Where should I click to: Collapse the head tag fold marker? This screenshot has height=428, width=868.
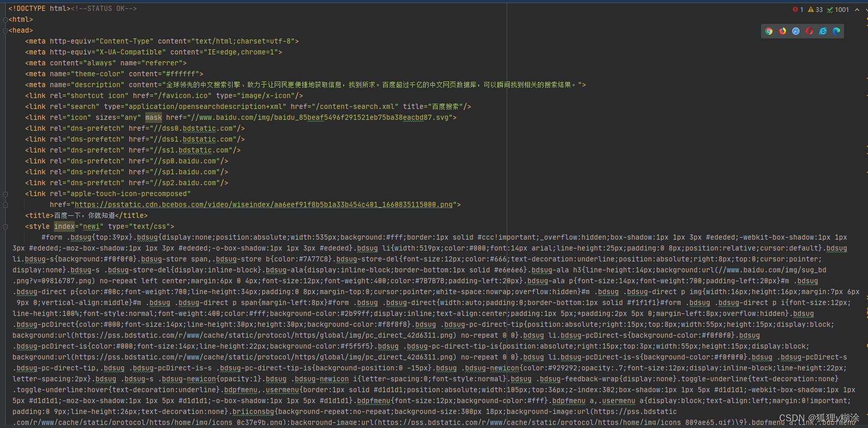[x=5, y=31]
